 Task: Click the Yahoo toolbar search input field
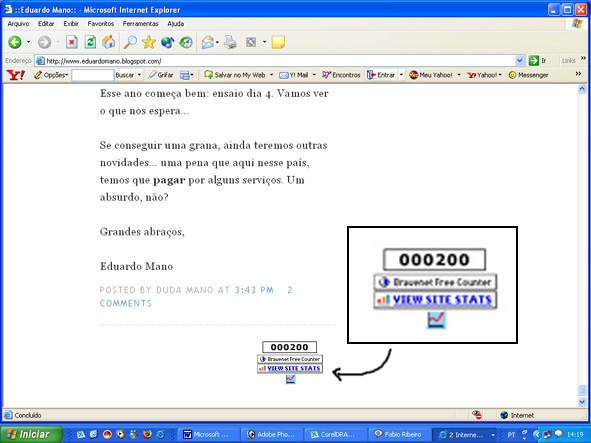93,75
